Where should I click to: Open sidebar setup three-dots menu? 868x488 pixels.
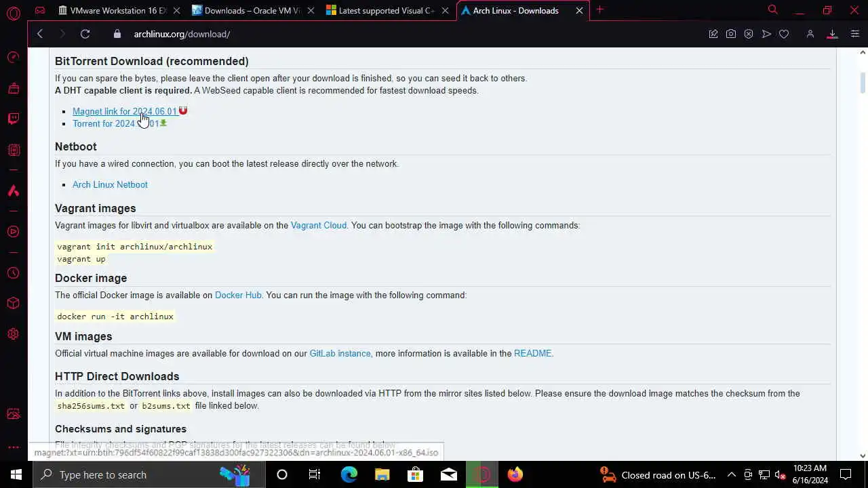14,447
